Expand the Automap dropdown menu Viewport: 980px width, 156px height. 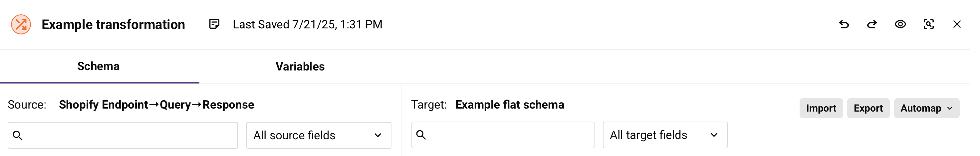(x=926, y=108)
